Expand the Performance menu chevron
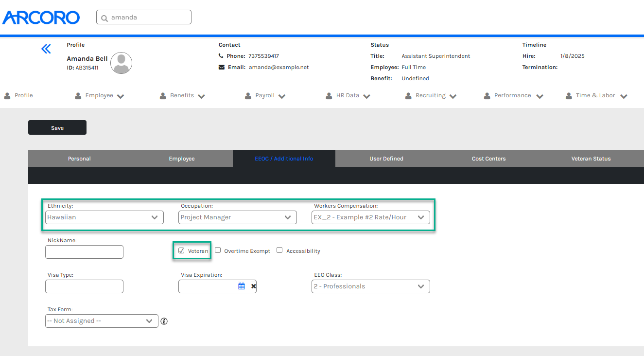This screenshot has height=356, width=644. (x=540, y=96)
